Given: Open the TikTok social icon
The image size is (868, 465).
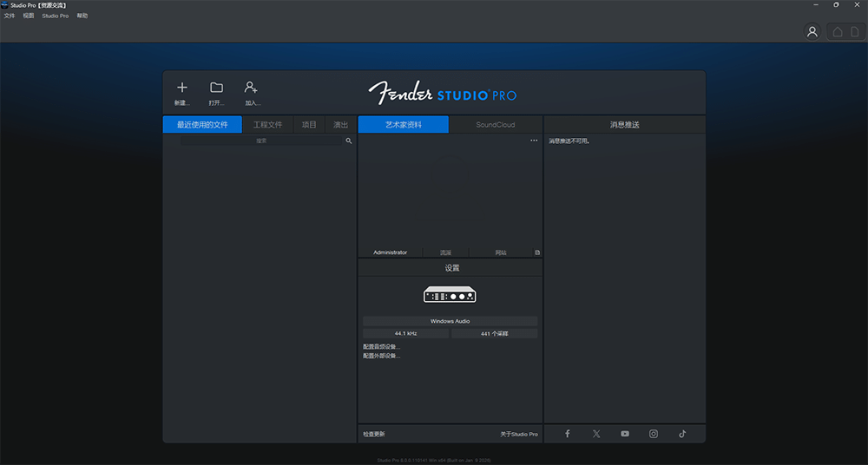Looking at the screenshot, I should (682, 434).
